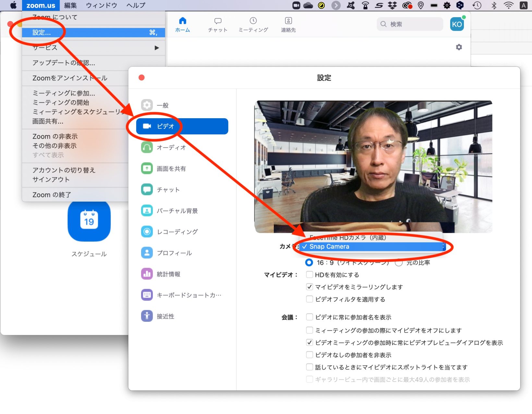Open the Bluetooth status menu
532x414 pixels.
coord(494,5)
